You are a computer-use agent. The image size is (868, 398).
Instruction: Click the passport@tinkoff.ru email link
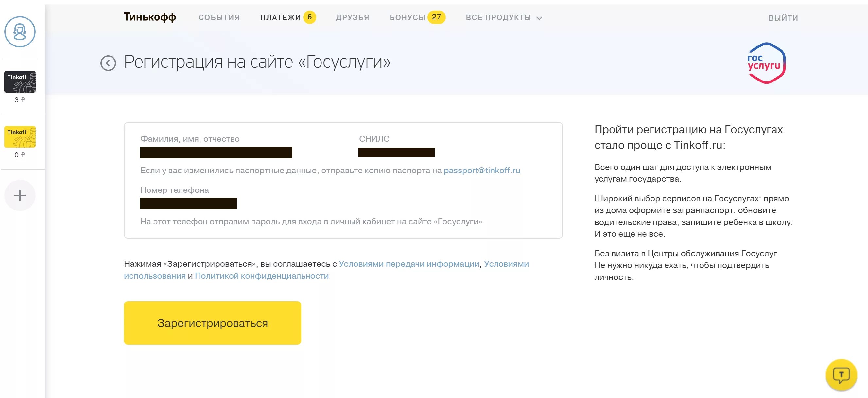point(482,170)
